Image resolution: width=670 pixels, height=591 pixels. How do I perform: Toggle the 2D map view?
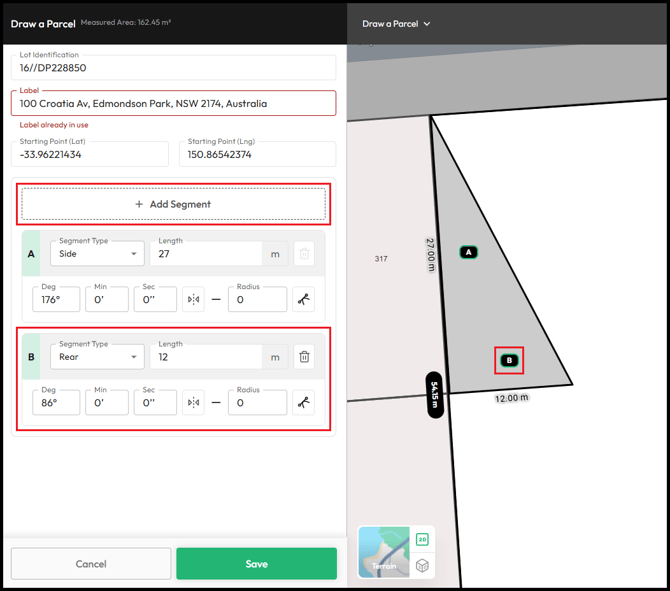[x=422, y=540]
